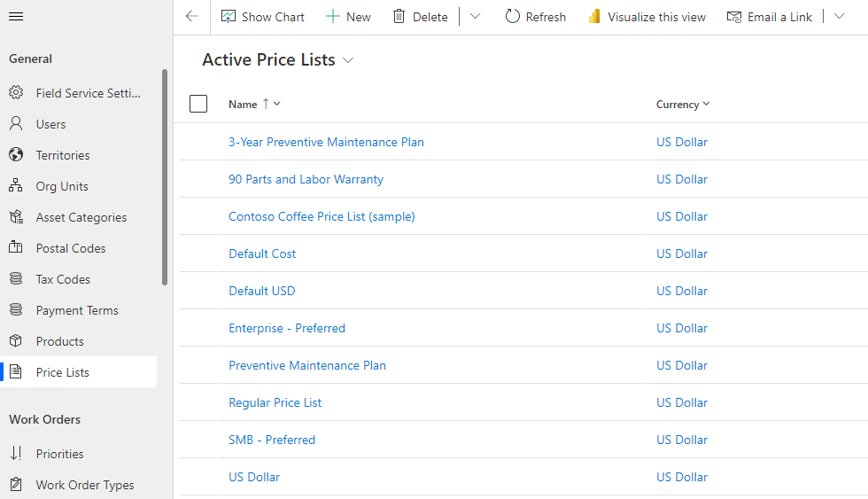This screenshot has height=499, width=868.
Task: Click US Dollar currency in Default Cost row
Action: click(x=682, y=253)
